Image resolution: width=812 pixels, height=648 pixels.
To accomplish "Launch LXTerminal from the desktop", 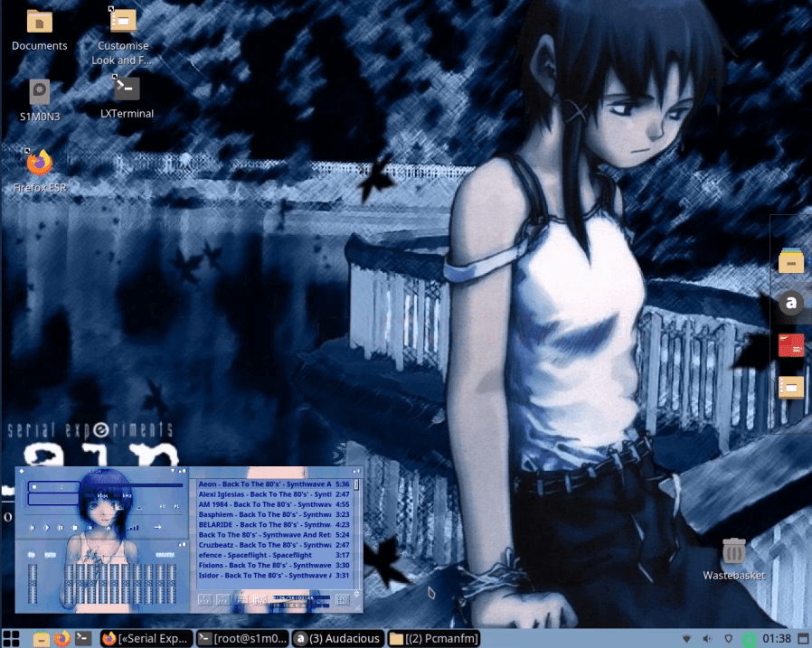I will click(127, 89).
